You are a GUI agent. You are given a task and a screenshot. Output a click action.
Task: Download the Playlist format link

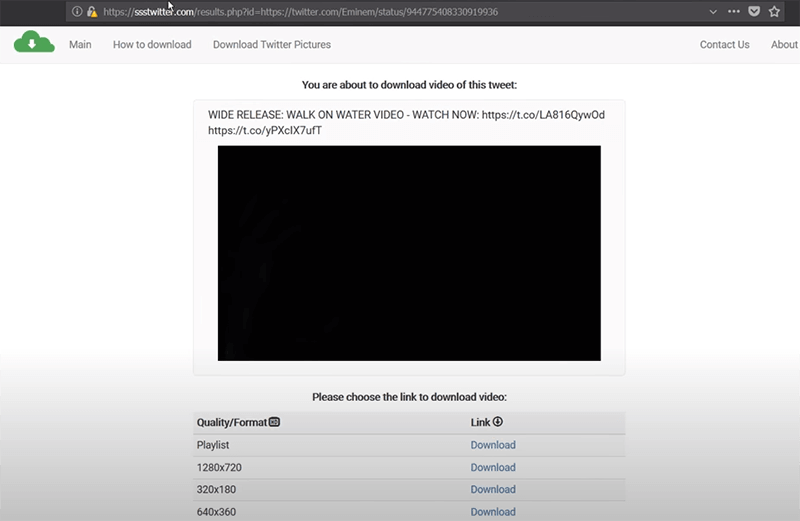pyautogui.click(x=493, y=445)
